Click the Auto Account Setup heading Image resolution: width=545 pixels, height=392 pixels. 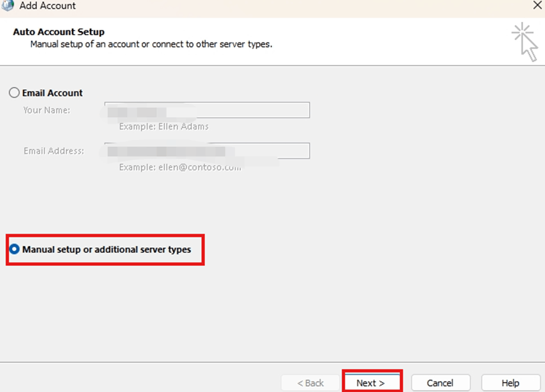click(58, 32)
